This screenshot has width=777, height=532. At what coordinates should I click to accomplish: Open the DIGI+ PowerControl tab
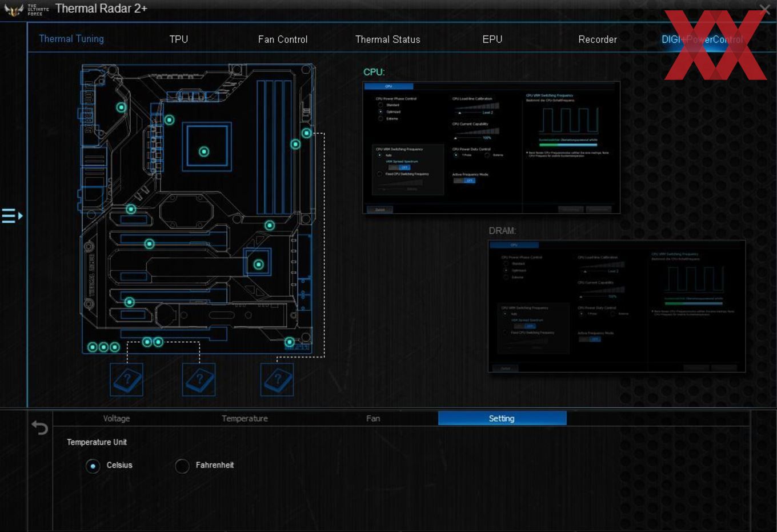[x=702, y=39]
